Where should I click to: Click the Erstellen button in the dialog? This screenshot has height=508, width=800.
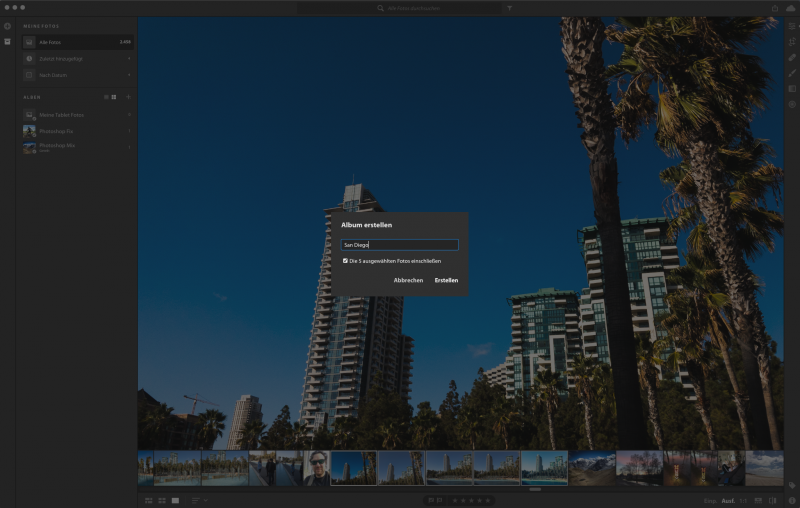446,280
